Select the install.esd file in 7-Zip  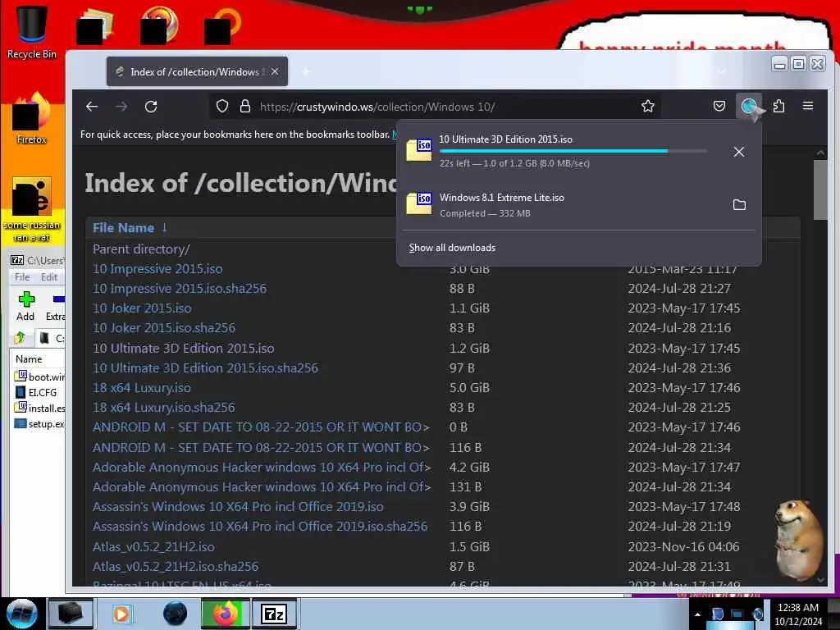(x=39, y=409)
